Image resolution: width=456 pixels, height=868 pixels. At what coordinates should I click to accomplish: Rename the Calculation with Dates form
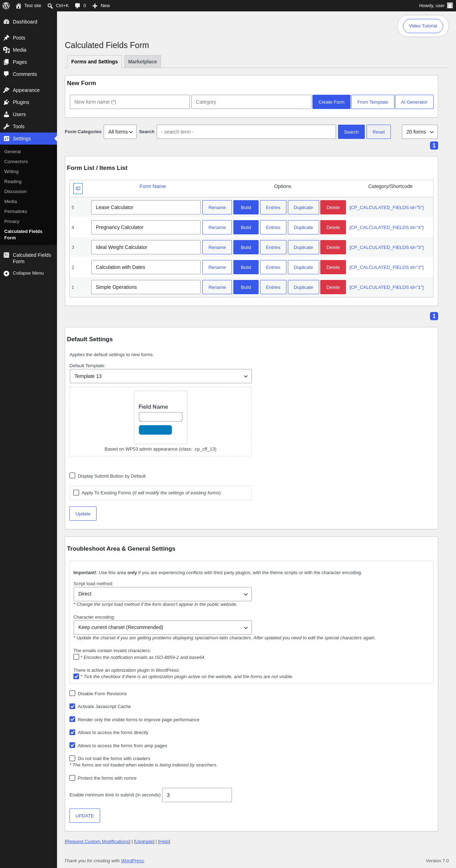217,267
